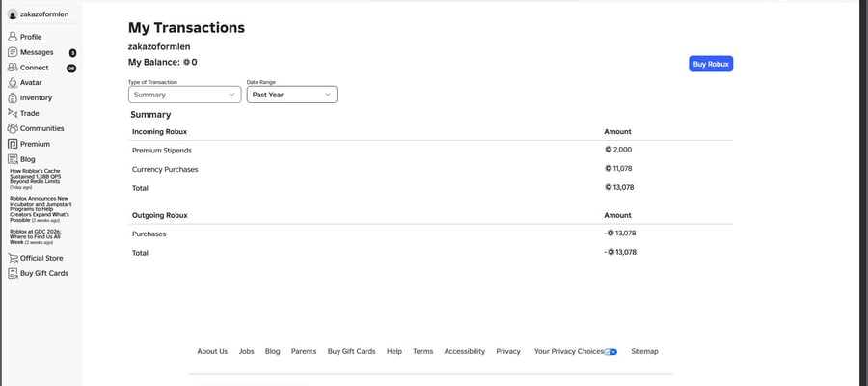Image resolution: width=868 pixels, height=386 pixels.
Task: Click the Blog sidebar icon
Action: (x=13, y=159)
